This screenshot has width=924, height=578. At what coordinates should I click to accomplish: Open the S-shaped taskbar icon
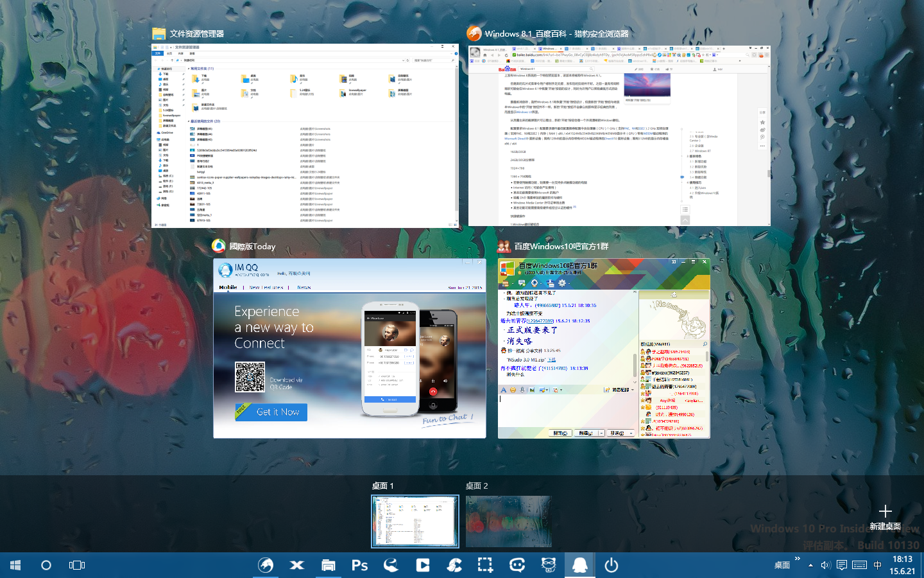pyautogui.click(x=454, y=565)
